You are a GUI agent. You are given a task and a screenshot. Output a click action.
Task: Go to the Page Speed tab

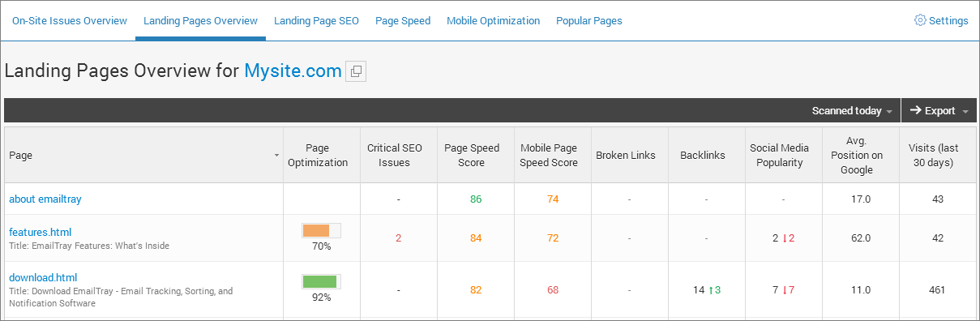[403, 21]
